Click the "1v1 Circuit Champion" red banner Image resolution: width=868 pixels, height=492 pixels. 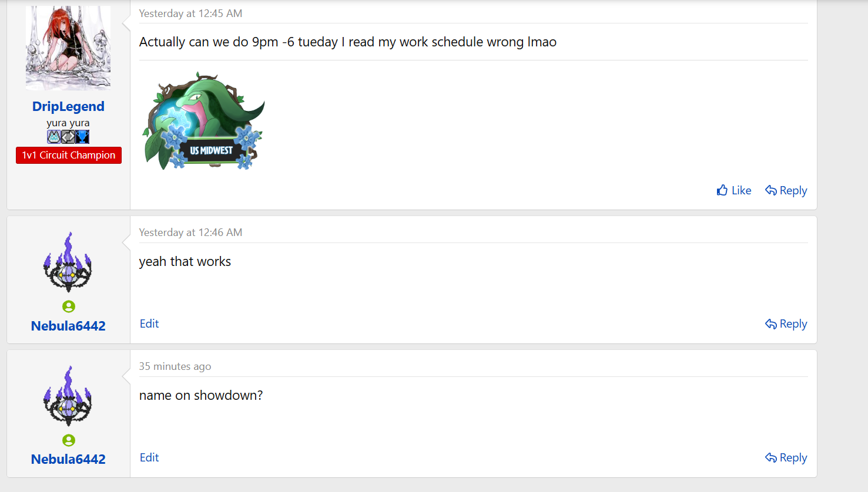[69, 155]
